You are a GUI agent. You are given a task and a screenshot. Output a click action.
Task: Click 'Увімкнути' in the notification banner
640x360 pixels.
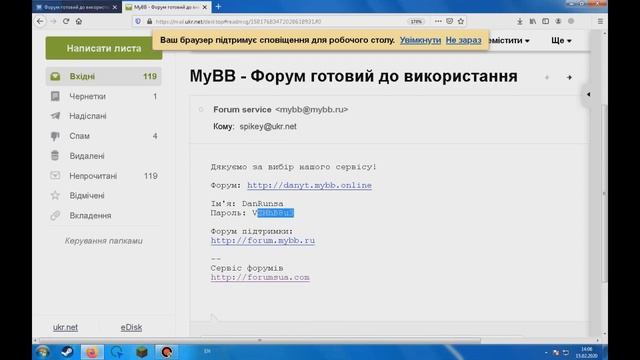[420, 40]
